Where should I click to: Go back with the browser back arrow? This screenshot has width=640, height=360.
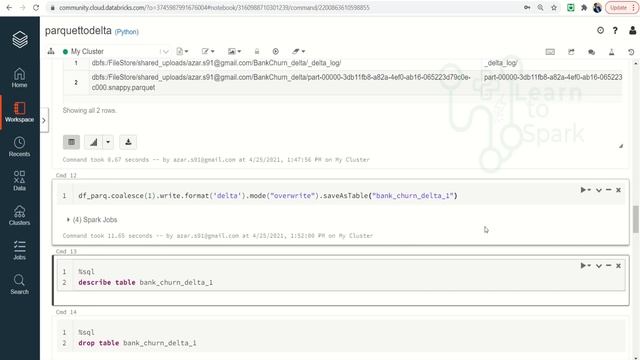click(9, 8)
